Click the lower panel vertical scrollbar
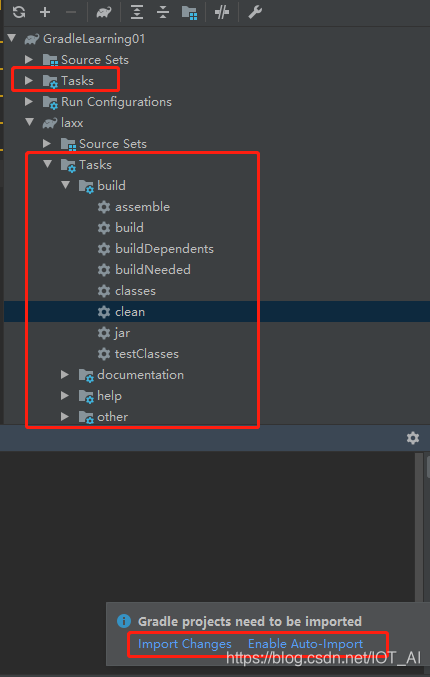This screenshot has height=677, width=430. (419, 527)
